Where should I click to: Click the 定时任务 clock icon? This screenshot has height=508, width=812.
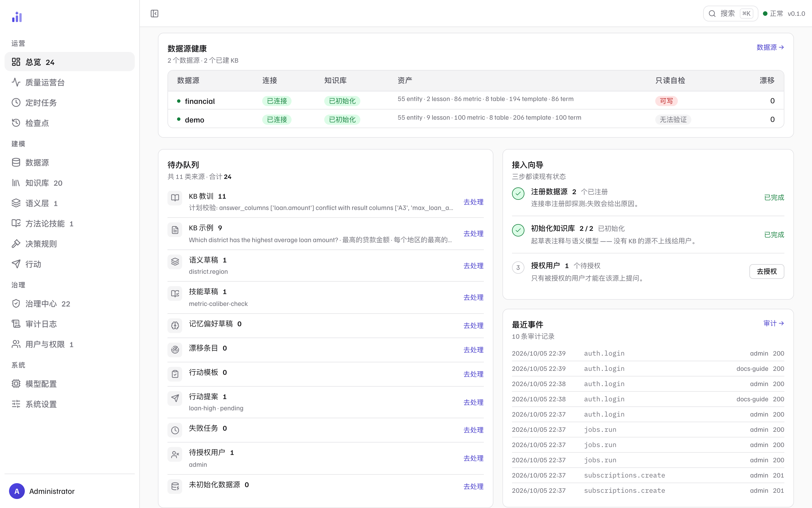[16, 102]
